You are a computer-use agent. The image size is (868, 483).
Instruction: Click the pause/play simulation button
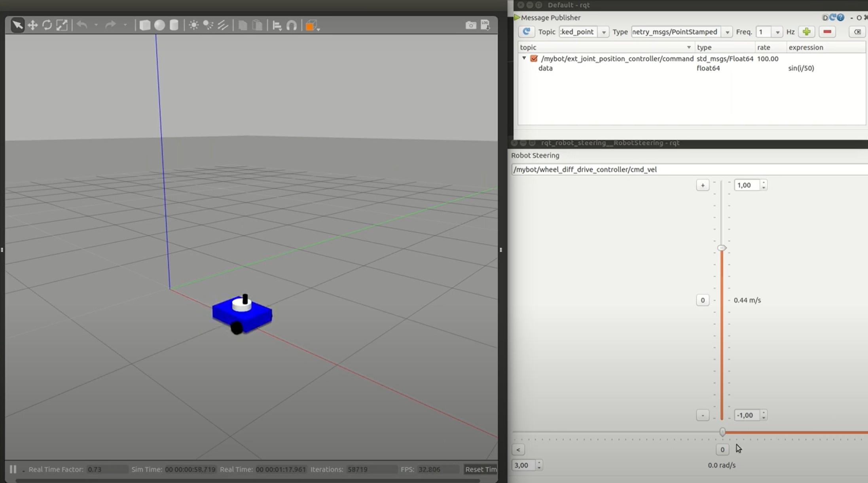(12, 469)
